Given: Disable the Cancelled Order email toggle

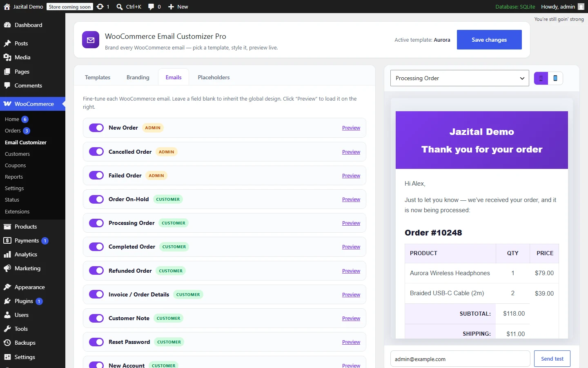Looking at the screenshot, I should (x=96, y=152).
